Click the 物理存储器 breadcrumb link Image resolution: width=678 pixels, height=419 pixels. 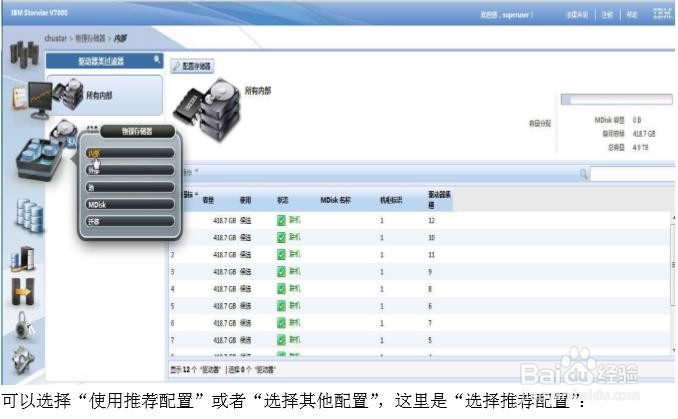(x=90, y=38)
